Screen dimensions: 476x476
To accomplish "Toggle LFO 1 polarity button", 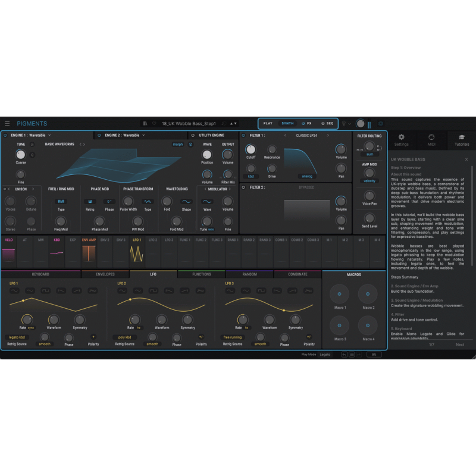I will tap(93, 337).
